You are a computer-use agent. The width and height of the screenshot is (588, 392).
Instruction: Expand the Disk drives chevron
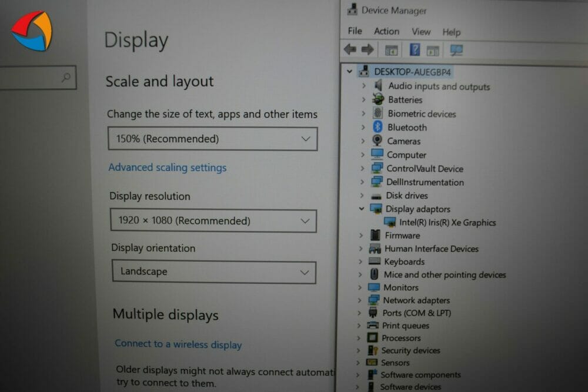click(362, 195)
